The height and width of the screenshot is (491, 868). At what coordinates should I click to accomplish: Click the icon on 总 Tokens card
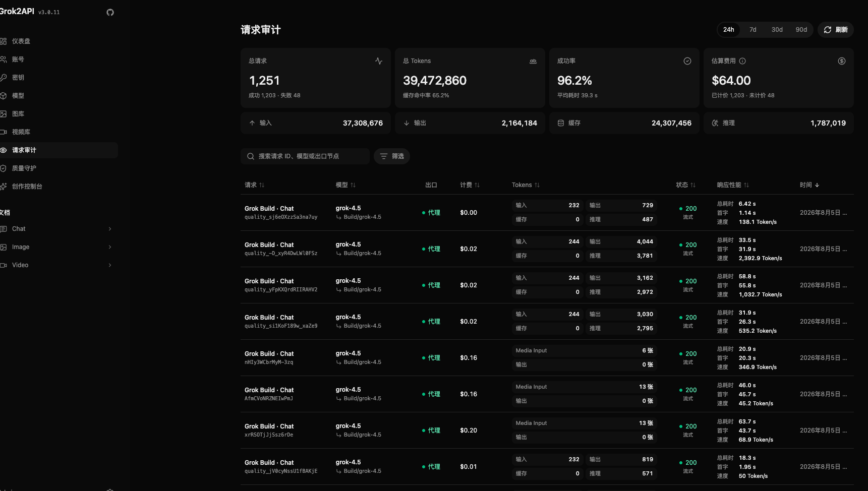pyautogui.click(x=533, y=61)
